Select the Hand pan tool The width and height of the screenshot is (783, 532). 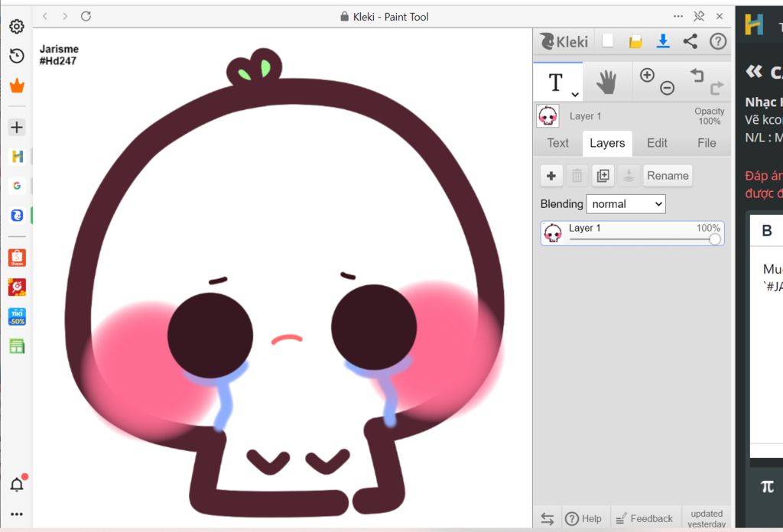[606, 83]
